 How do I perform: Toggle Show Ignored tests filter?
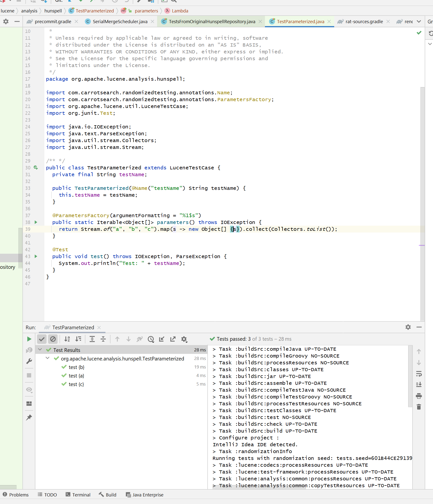[53, 339]
